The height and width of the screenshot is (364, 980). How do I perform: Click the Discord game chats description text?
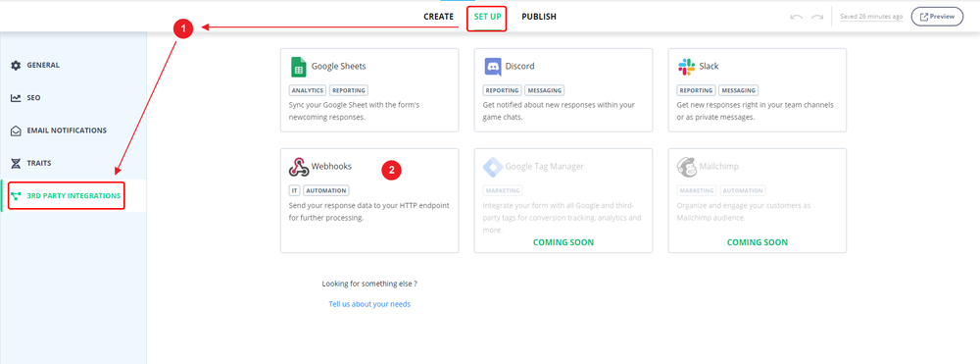click(x=559, y=111)
